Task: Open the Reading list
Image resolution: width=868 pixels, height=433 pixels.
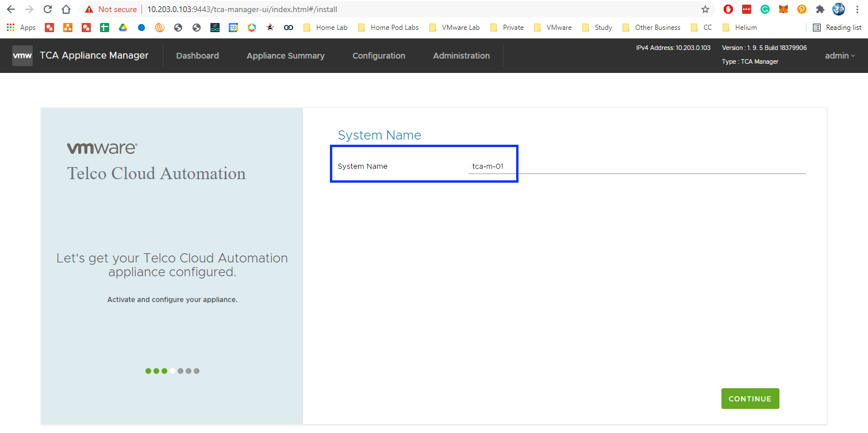Action: 837,28
